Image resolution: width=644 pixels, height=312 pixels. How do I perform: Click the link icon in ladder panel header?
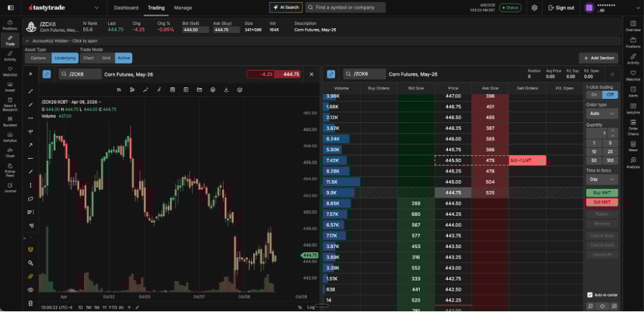(x=331, y=74)
